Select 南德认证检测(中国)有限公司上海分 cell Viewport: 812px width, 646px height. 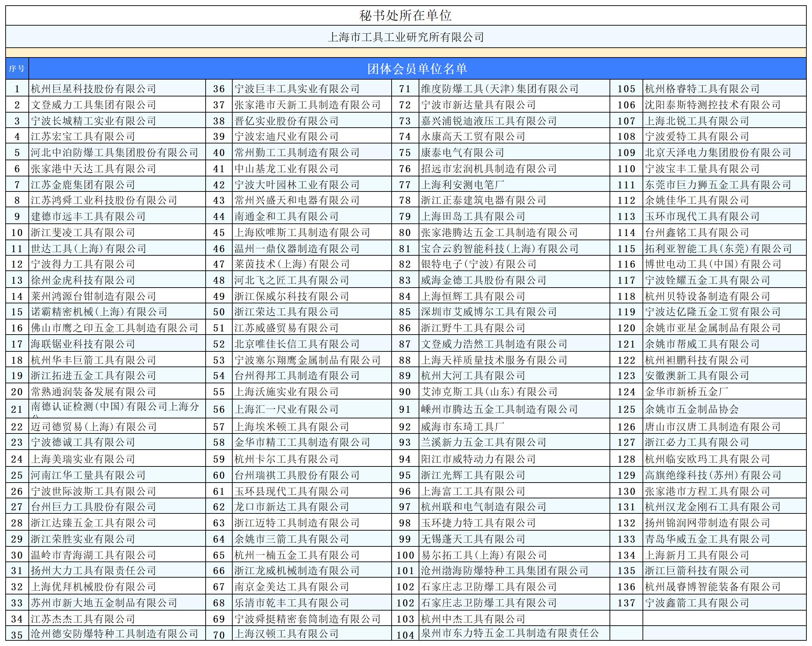point(117,409)
